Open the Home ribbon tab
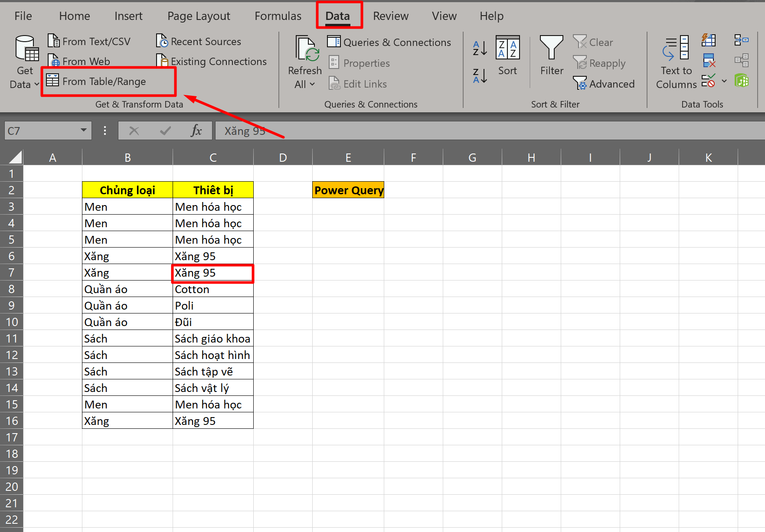The width and height of the screenshot is (765, 532). tap(74, 16)
